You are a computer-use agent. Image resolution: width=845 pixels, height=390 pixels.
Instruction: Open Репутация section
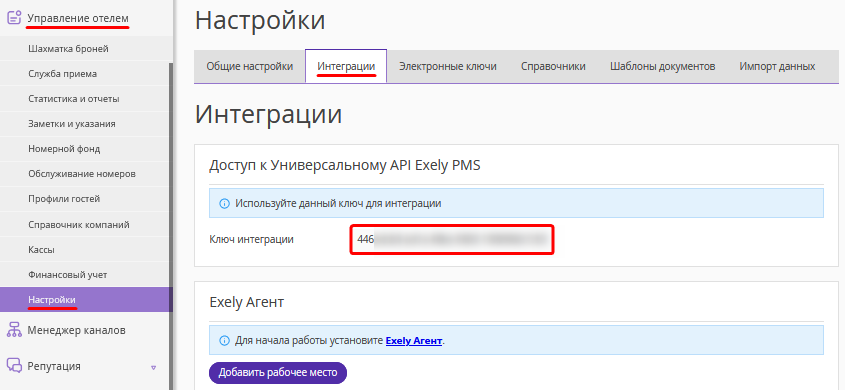54,366
